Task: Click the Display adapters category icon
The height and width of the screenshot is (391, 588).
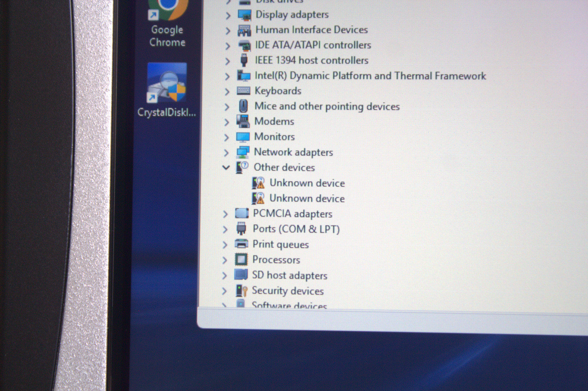Action: click(244, 15)
